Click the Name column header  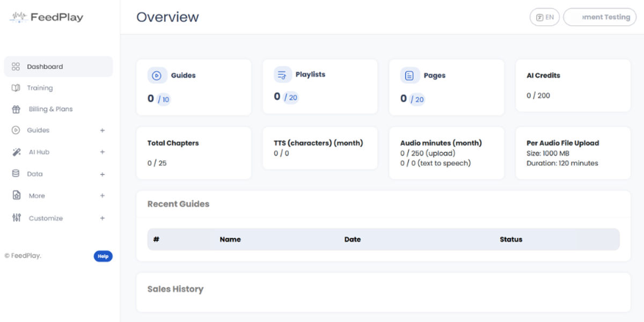click(230, 239)
